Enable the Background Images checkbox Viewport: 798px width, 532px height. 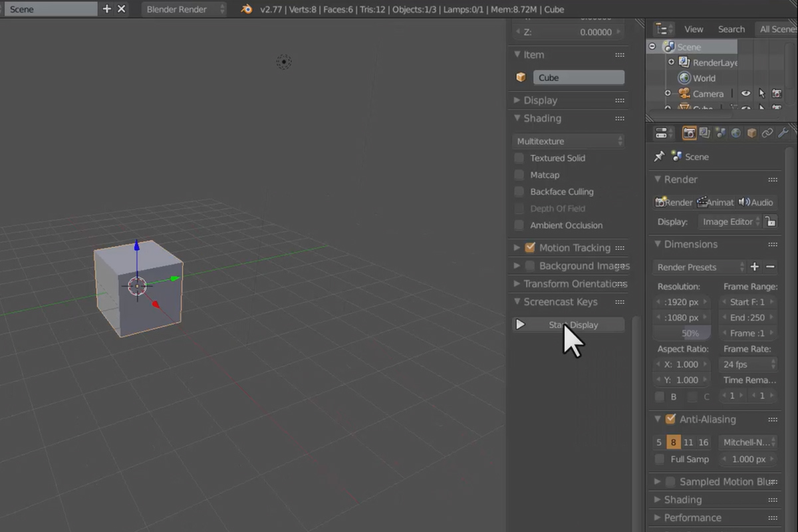pyautogui.click(x=530, y=266)
